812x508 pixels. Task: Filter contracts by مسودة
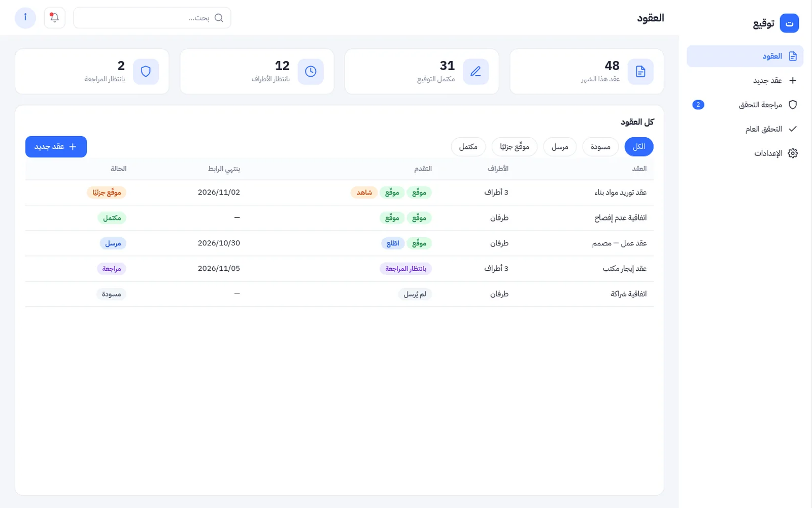(600, 147)
